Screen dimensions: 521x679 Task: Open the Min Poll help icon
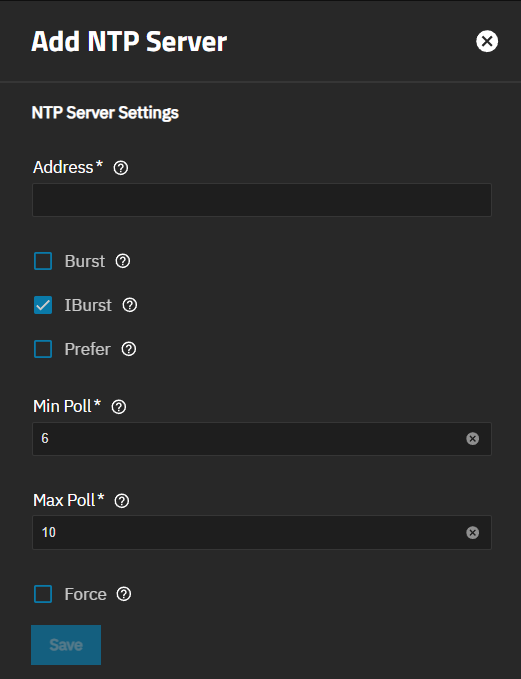(x=119, y=407)
